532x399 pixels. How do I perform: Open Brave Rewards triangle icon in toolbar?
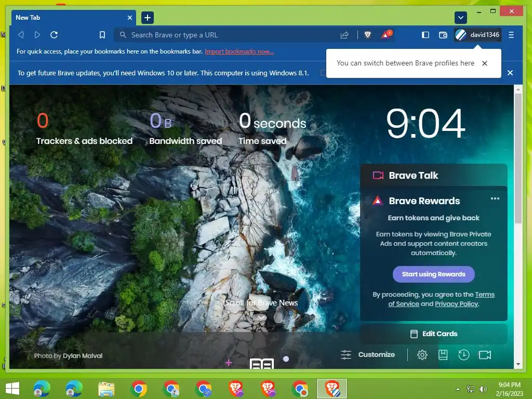tap(386, 34)
